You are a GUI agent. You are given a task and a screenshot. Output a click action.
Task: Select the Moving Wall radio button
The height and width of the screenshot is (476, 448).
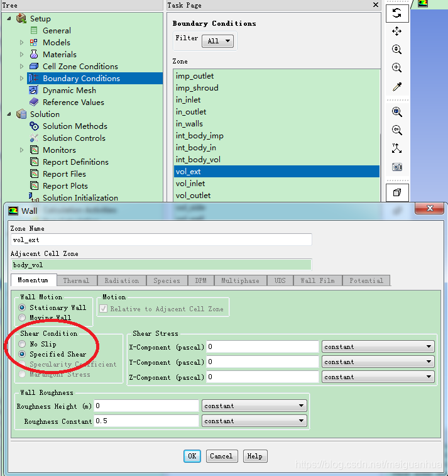(x=22, y=318)
